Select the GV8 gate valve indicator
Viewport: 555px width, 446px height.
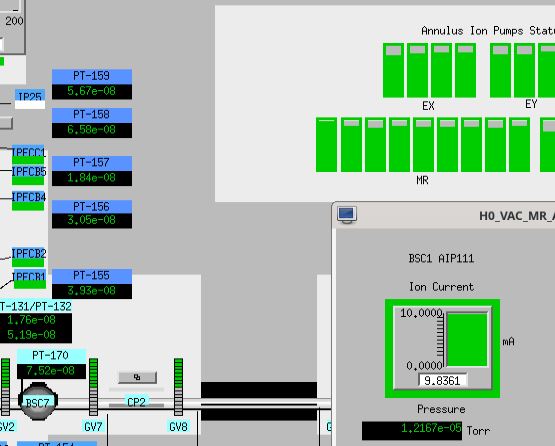point(178,387)
